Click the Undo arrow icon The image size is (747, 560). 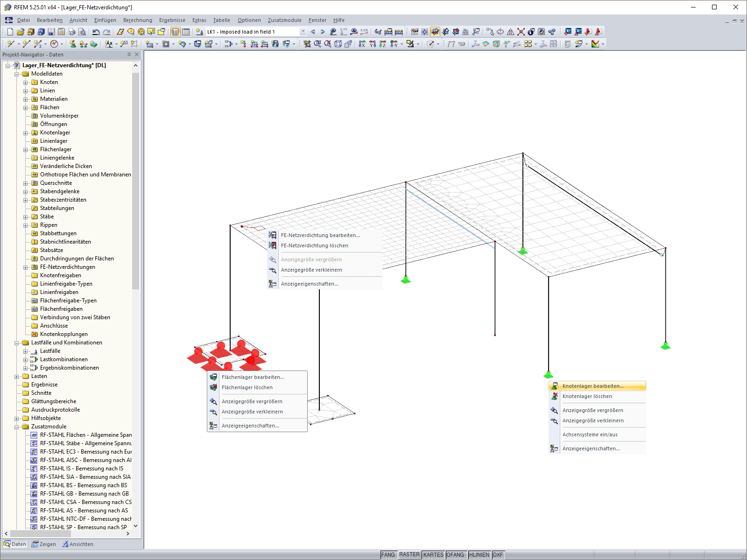point(96,32)
